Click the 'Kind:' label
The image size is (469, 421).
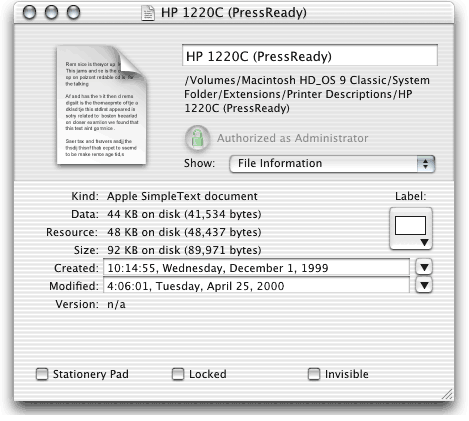[85, 196]
